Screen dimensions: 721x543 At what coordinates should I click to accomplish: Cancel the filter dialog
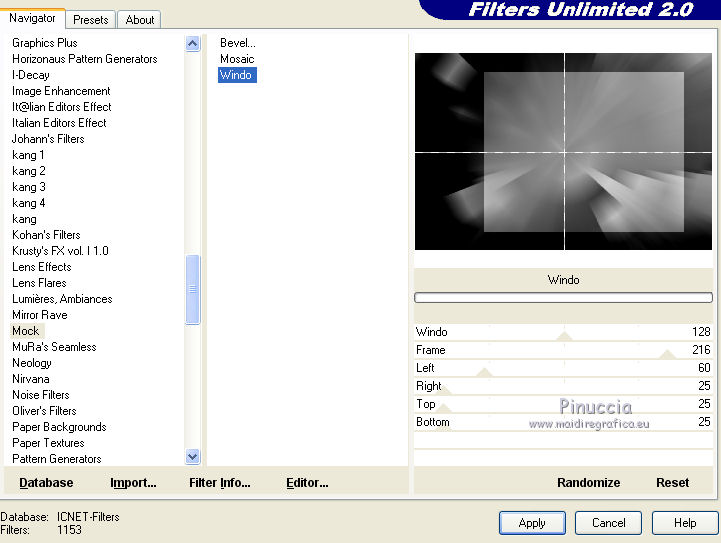point(608,523)
